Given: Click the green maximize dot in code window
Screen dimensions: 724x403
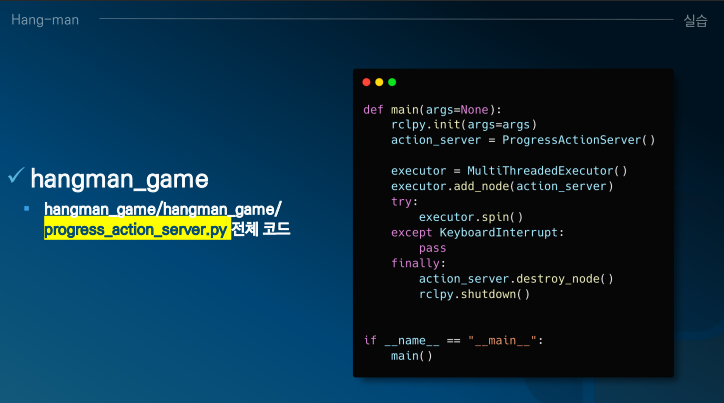Looking at the screenshot, I should [392, 82].
